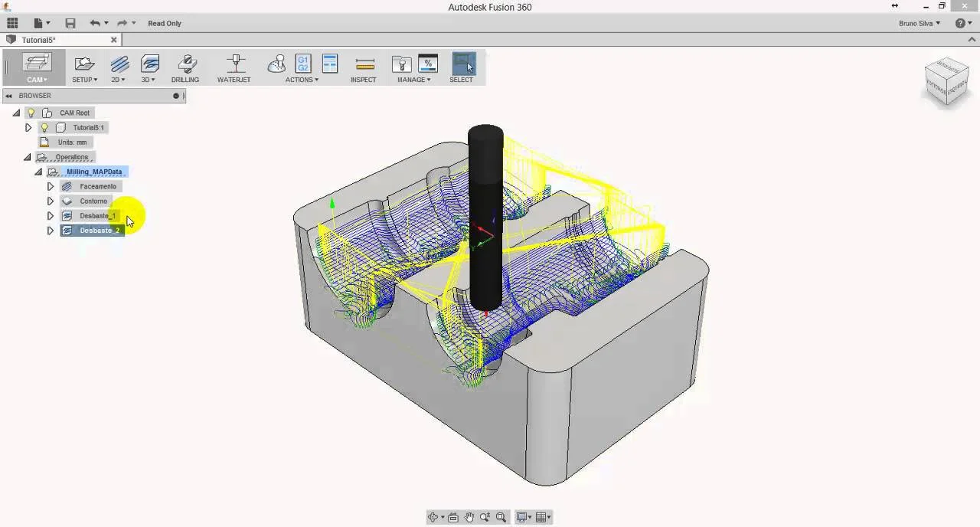Toggle CAM Root lightbulb visibility

(x=31, y=113)
